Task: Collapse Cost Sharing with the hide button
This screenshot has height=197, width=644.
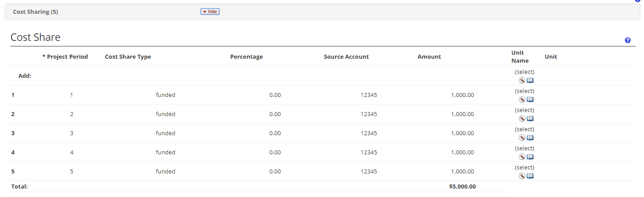Action: click(210, 12)
